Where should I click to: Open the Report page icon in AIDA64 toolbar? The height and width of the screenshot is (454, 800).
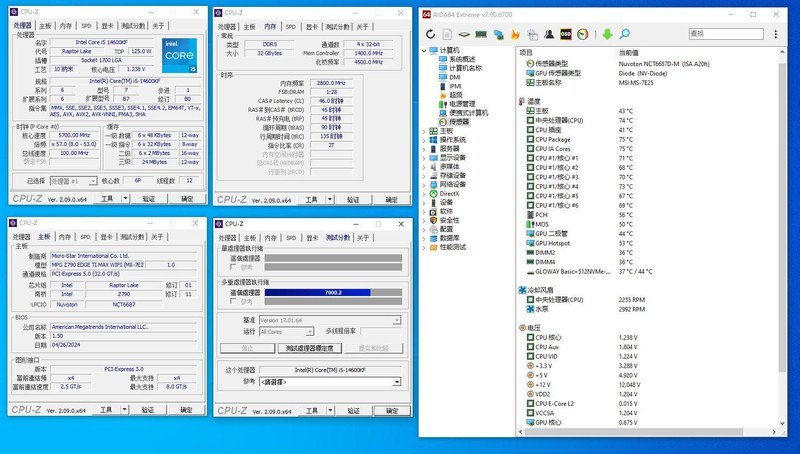(447, 34)
